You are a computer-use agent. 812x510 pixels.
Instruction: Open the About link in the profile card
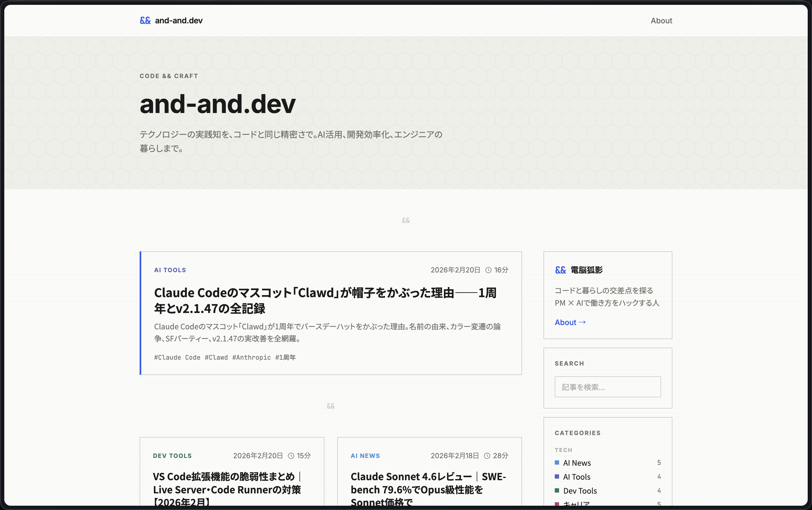[570, 322]
